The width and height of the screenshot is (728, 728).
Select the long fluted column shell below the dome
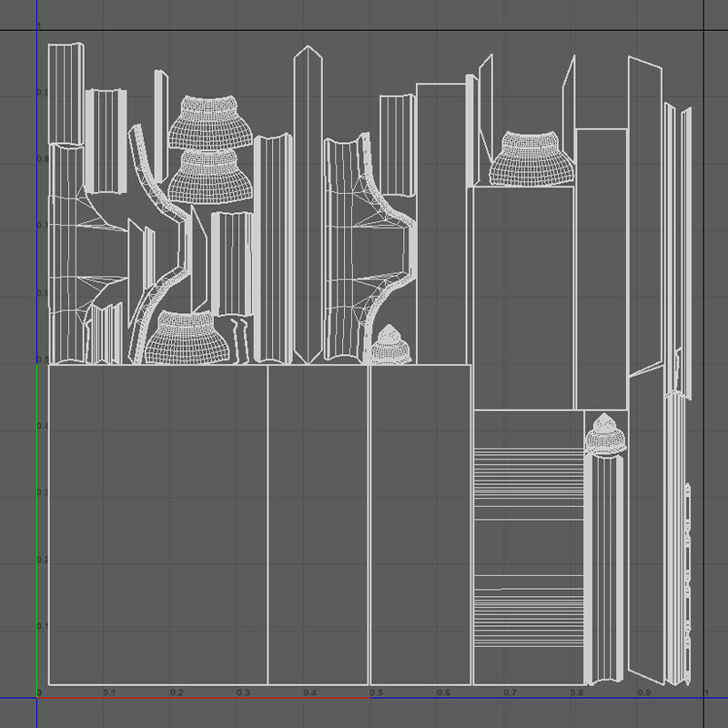tap(603, 570)
